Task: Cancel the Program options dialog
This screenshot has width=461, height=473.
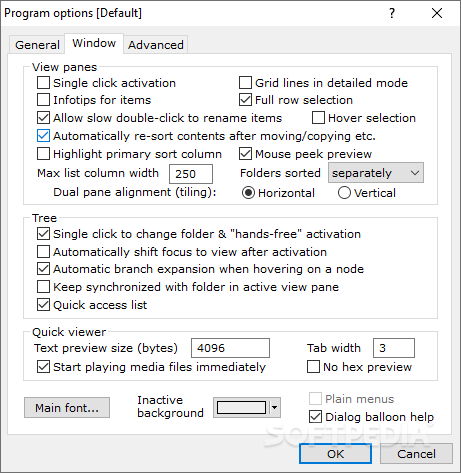Action: (416, 454)
